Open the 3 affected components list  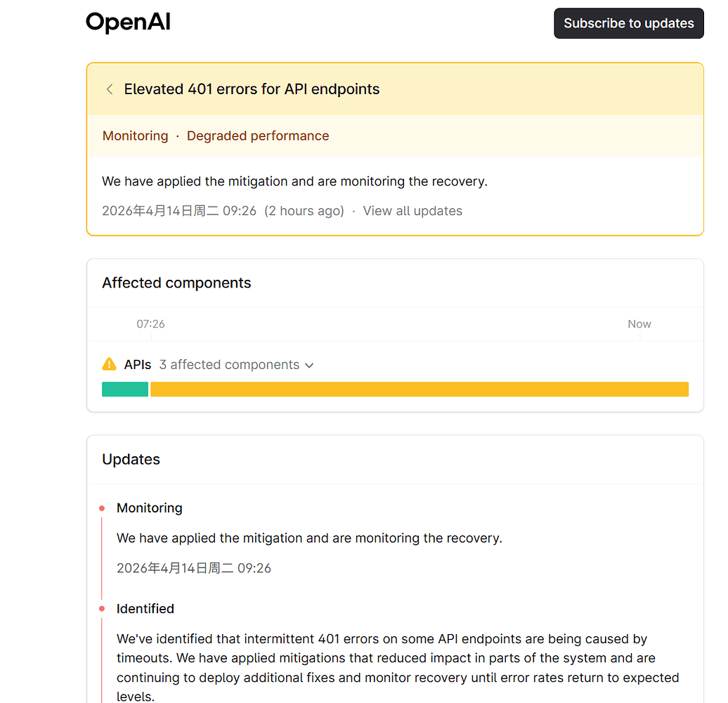click(229, 365)
